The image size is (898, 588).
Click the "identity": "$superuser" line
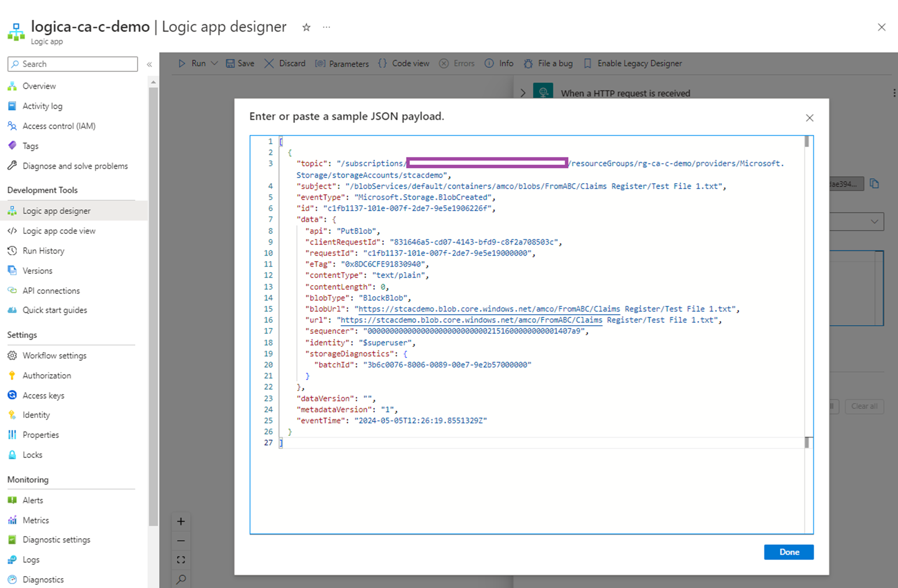[x=360, y=342]
